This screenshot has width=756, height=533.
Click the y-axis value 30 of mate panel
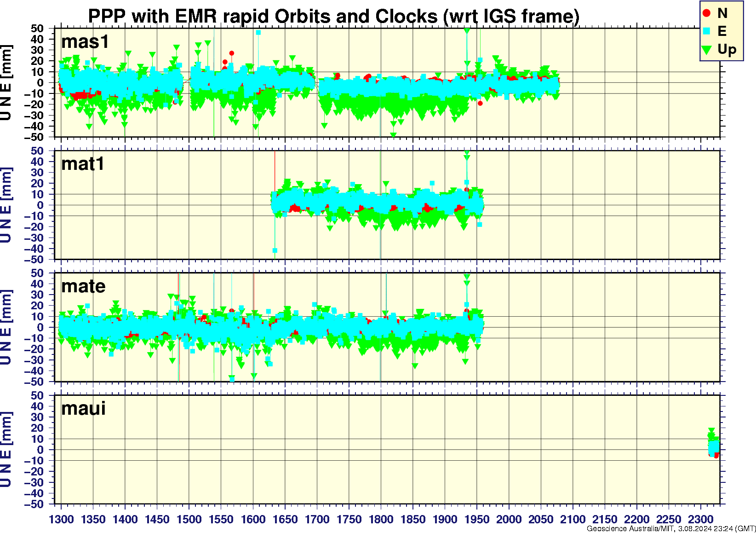click(x=37, y=295)
